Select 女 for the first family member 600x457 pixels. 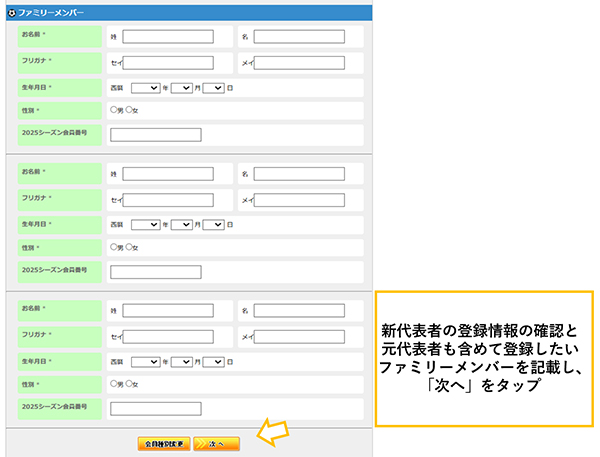coord(128,110)
